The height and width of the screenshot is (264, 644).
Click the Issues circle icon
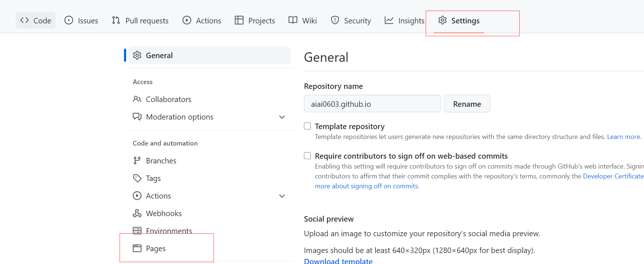pyautogui.click(x=69, y=20)
